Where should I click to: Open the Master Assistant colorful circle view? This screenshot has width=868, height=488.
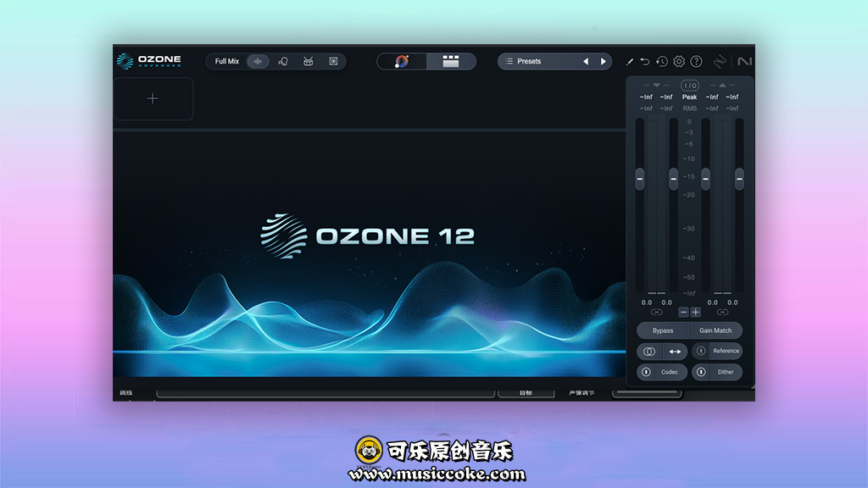pyautogui.click(x=402, y=61)
